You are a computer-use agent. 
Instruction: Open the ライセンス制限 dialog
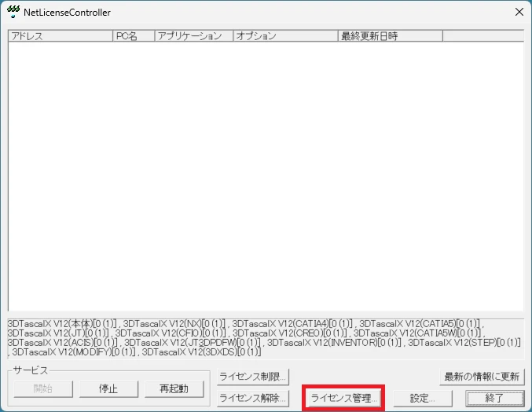[x=253, y=377]
